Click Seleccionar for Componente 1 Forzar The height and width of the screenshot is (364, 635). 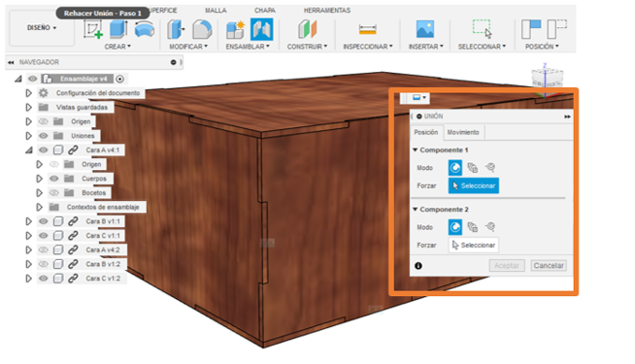[x=474, y=185]
